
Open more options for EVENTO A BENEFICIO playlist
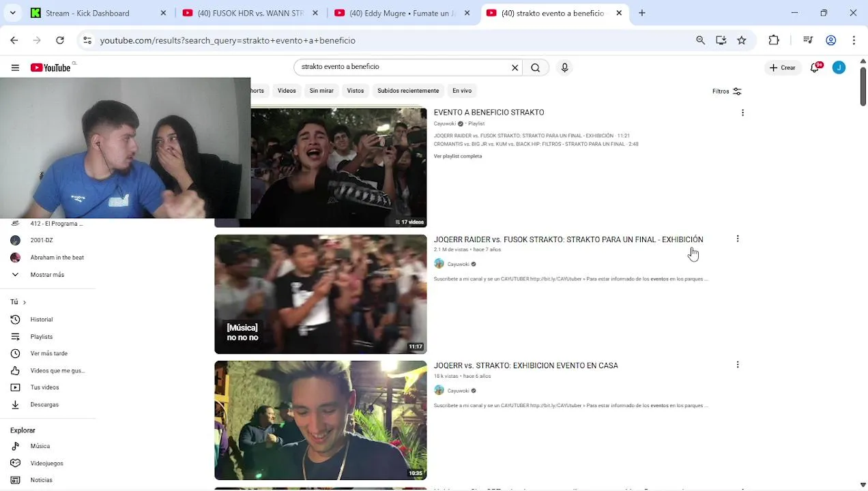click(742, 113)
